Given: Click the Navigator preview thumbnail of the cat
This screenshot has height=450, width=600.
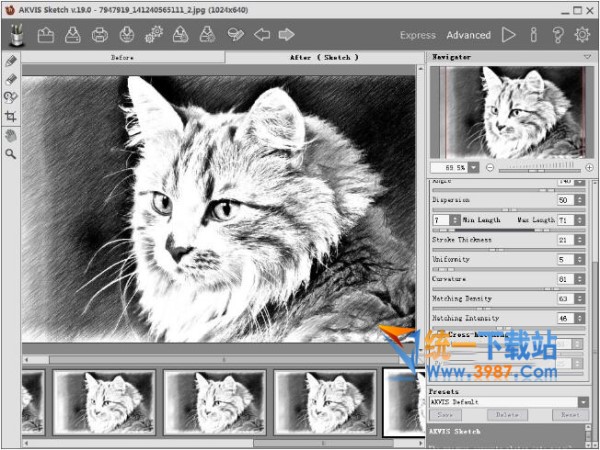Looking at the screenshot, I should click(511, 112).
